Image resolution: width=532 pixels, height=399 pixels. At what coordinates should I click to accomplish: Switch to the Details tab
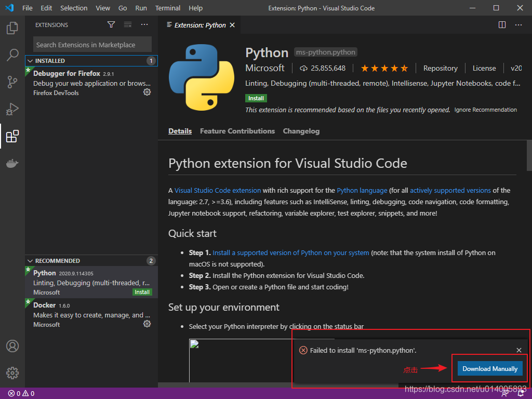(x=180, y=131)
